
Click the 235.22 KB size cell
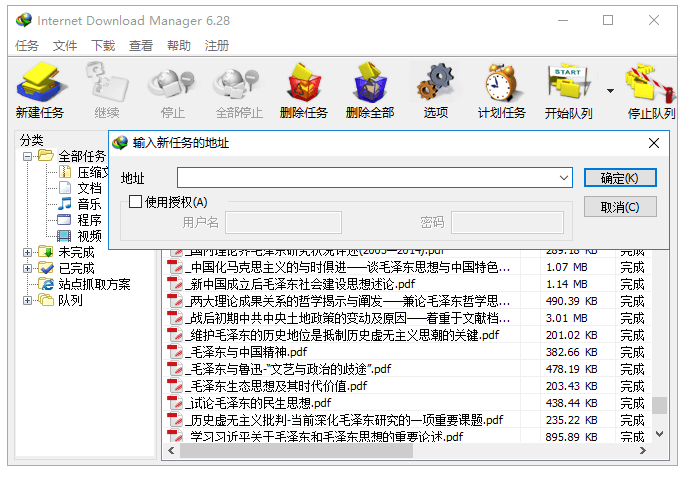tap(572, 420)
